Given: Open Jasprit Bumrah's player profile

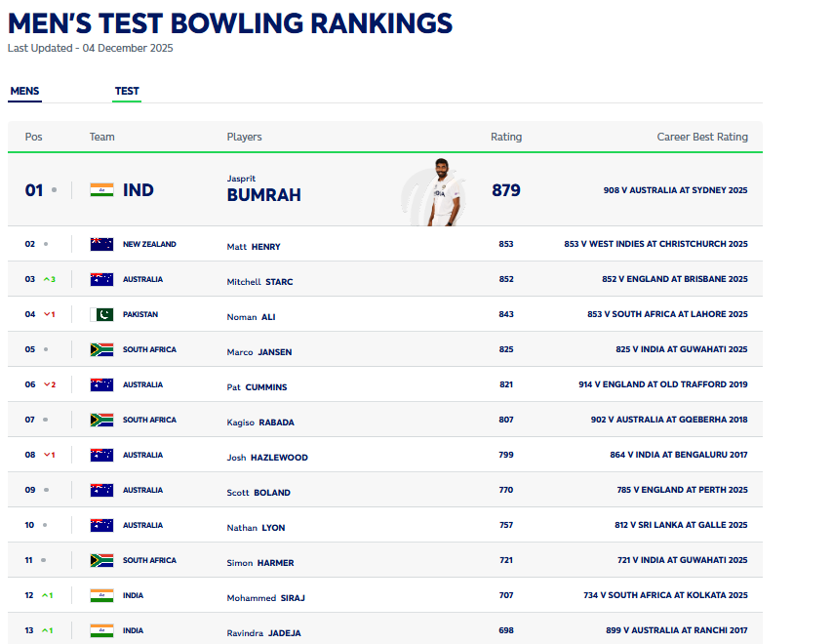Looking at the screenshot, I should (x=263, y=194).
